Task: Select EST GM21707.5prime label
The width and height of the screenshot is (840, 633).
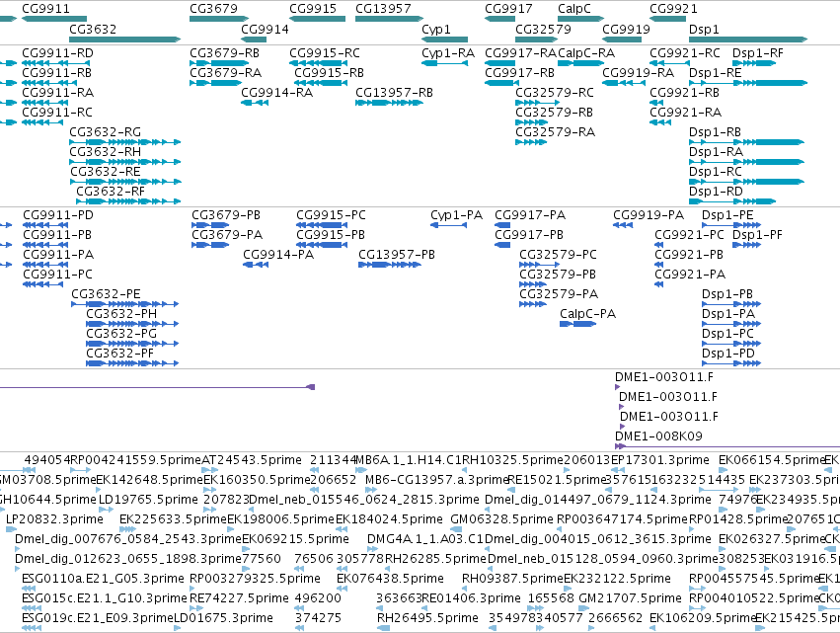Action: (x=631, y=597)
